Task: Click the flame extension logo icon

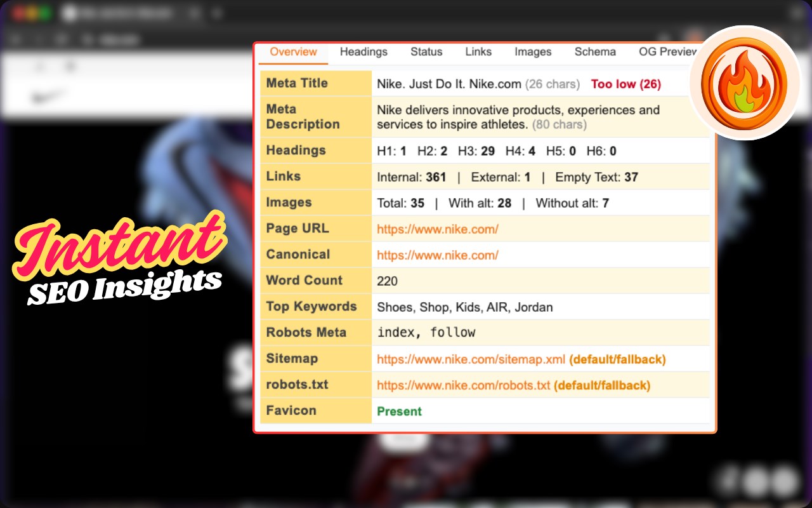Action: [x=745, y=83]
